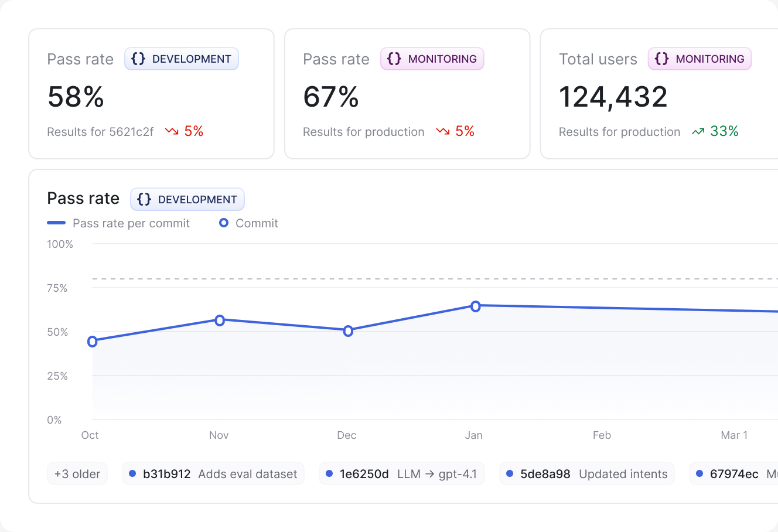The width and height of the screenshot is (778, 532).
Task: Click the 67% pass rate value
Action: coord(331,97)
